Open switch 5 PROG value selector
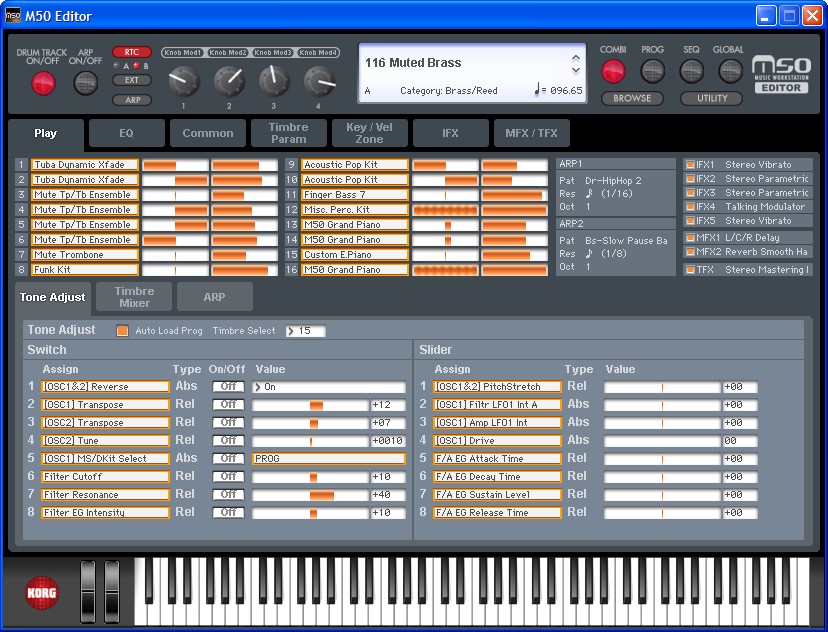The image size is (828, 632). (329, 458)
